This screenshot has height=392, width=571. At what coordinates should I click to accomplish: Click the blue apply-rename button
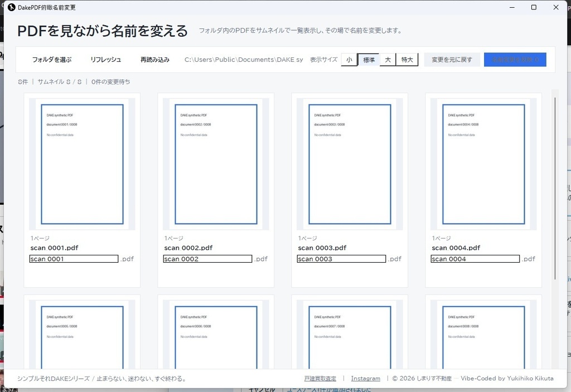click(515, 60)
